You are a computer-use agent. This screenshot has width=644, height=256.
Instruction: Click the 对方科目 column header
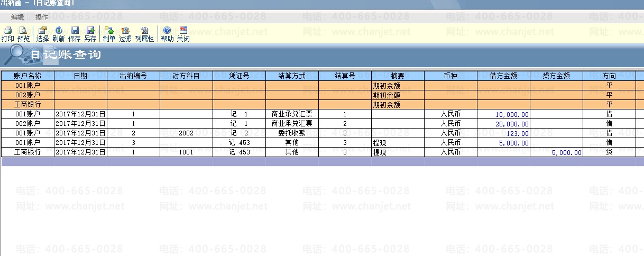186,76
